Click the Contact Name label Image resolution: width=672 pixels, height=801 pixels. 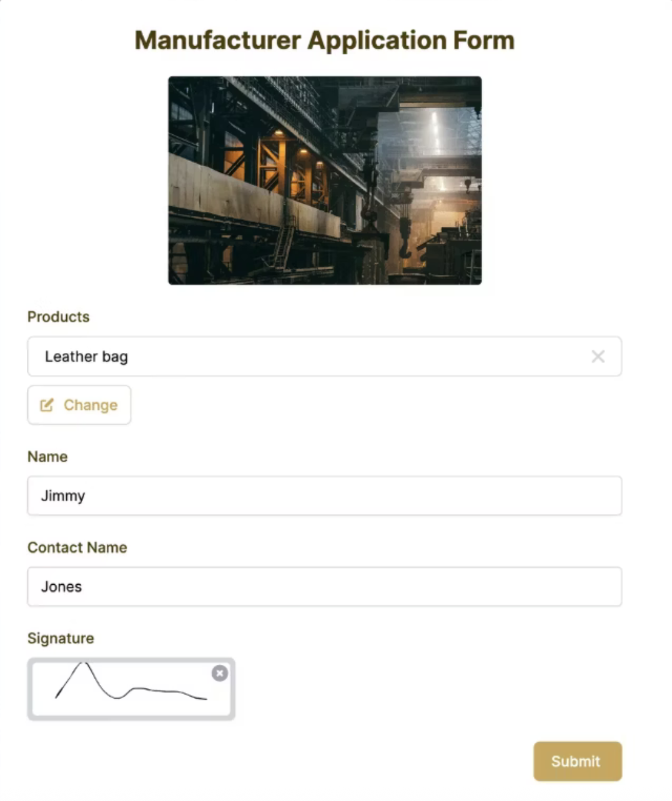[77, 547]
